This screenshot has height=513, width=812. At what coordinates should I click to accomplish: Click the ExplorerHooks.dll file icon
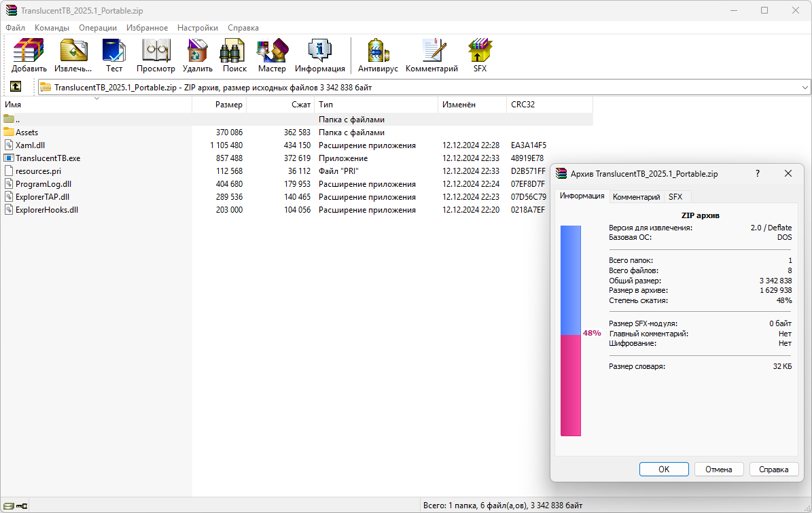pyautogui.click(x=9, y=210)
